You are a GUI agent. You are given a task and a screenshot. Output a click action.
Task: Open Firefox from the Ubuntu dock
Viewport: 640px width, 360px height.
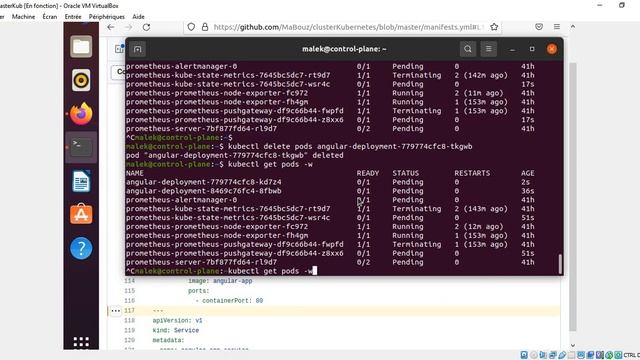pos(81,113)
